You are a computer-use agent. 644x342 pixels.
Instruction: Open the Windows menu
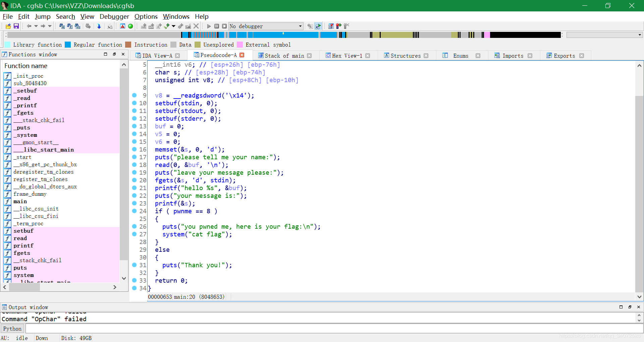tap(176, 16)
